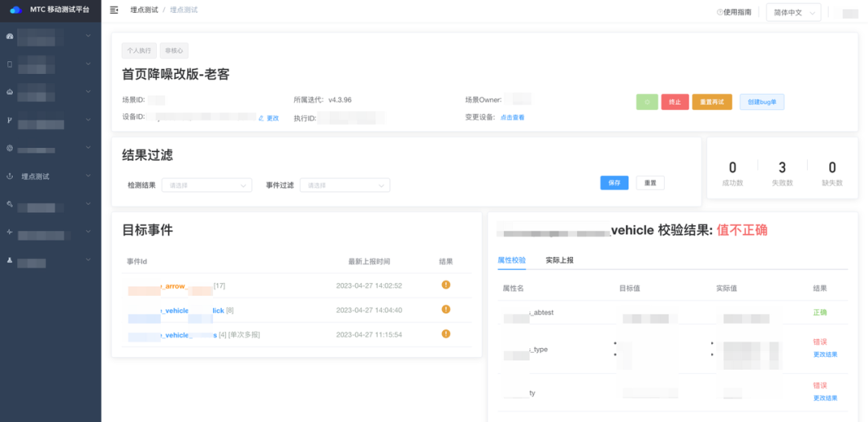
Task: Select the globe-like circular sidebar icon
Action: [10, 149]
